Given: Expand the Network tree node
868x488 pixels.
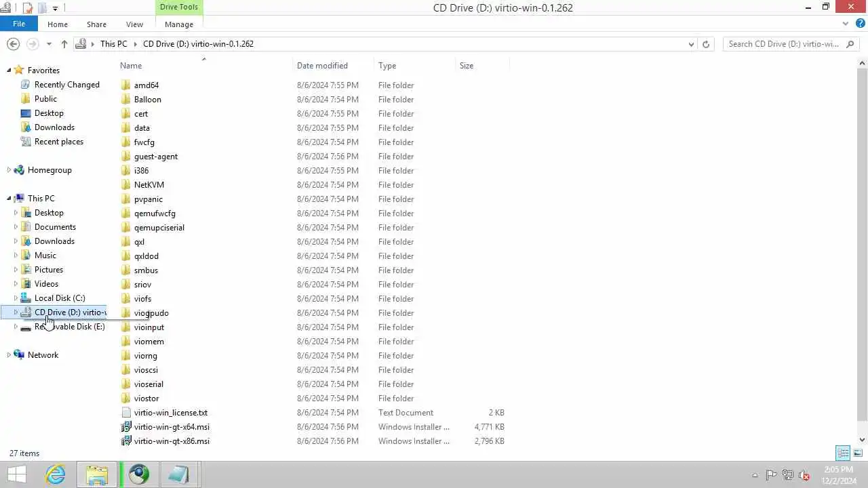Looking at the screenshot, I should pyautogui.click(x=9, y=355).
